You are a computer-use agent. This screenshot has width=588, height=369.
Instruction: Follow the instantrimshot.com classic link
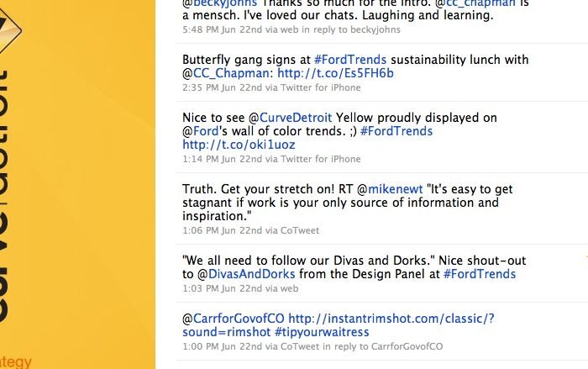[391, 319]
